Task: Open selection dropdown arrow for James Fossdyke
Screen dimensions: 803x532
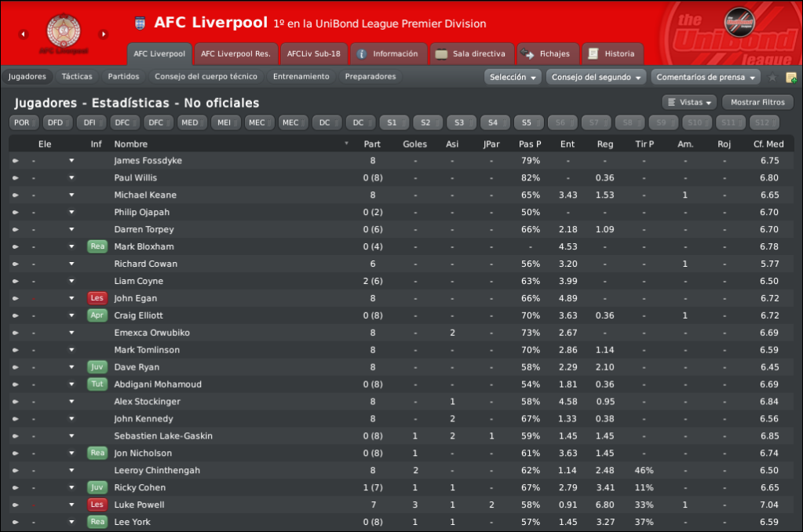Action: (x=71, y=161)
